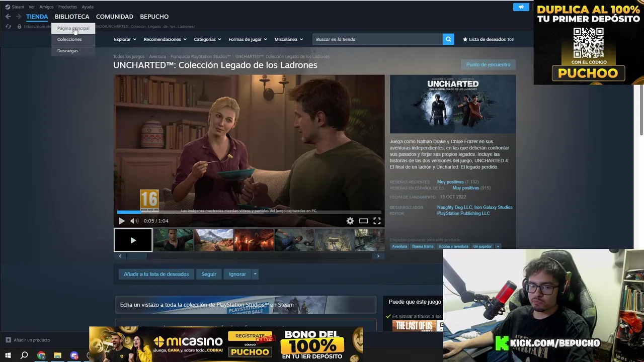The image size is (644, 362).
Task: Click the plus icon to add product
Action: click(x=8, y=340)
